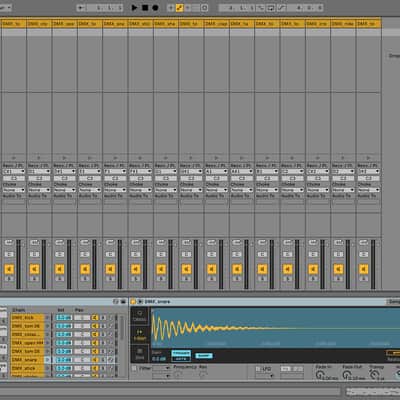Viewport: 400px width, 400px height.
Task: Toggle the loop switch in the transport bar
Action: tap(270, 8)
